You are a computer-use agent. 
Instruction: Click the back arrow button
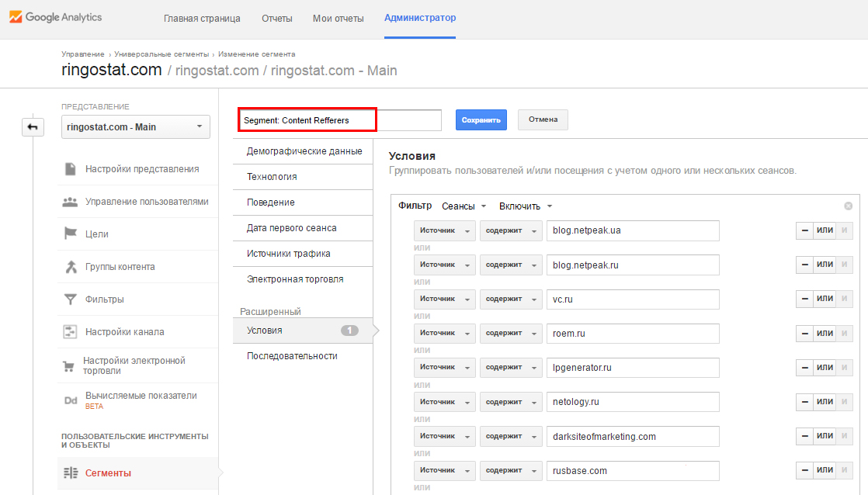(33, 127)
